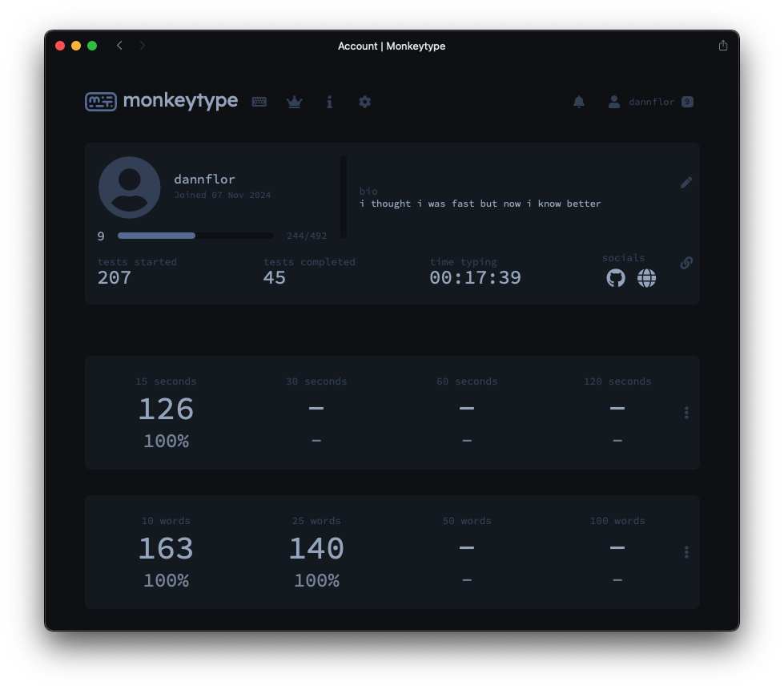Click the share button in title bar
Screen dimensions: 784x690
point(723,46)
